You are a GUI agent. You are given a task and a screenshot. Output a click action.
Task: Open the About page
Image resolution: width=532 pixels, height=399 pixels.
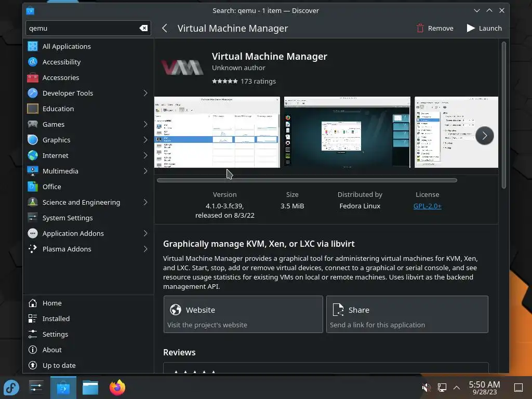coord(88,350)
